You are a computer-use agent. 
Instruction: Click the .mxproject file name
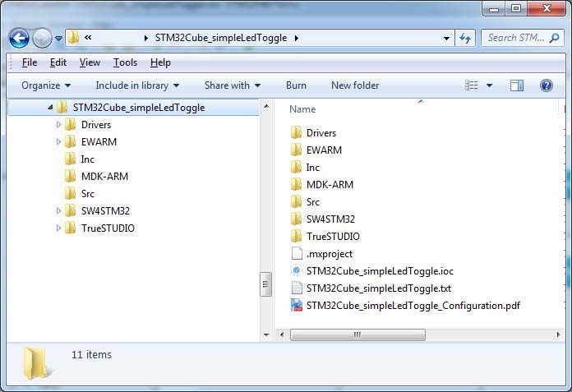point(330,254)
